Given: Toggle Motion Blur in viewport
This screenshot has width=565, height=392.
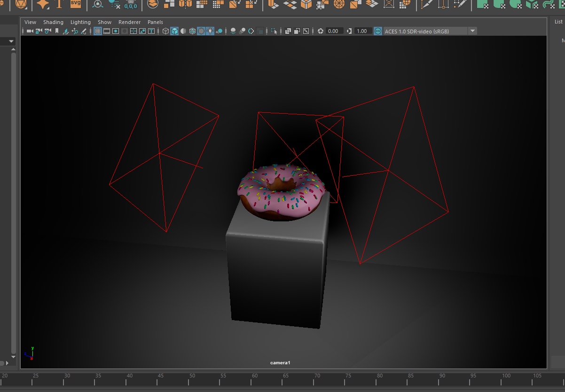Looking at the screenshot, I should pos(243,31).
